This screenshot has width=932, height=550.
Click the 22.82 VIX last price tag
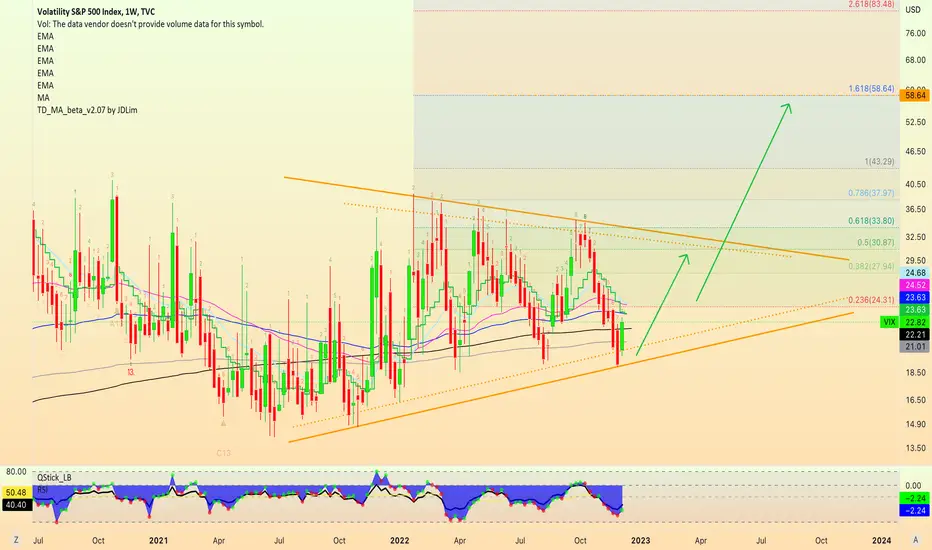(915, 322)
